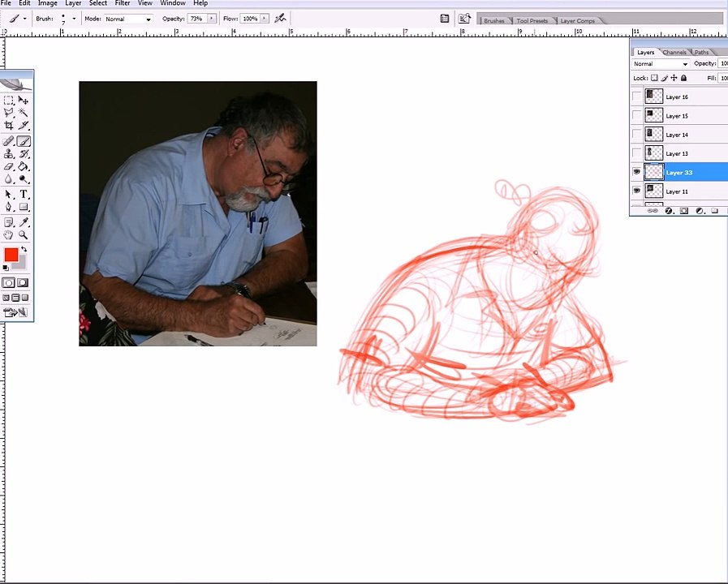
Task: Open the layer blend mode dropdown
Action: [660, 63]
